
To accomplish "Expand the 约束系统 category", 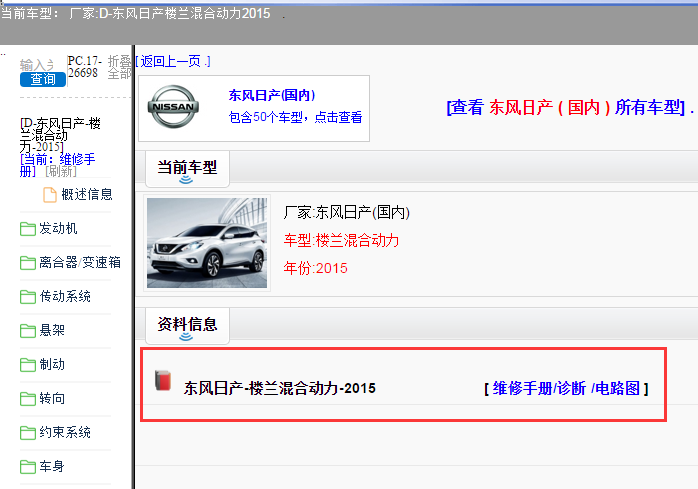I will point(65,432).
